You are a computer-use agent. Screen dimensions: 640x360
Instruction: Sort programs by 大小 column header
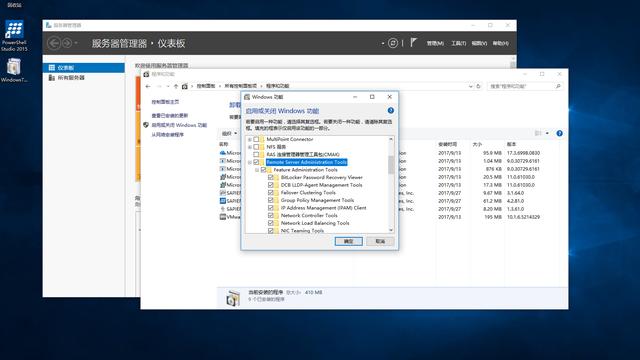tap(478, 144)
